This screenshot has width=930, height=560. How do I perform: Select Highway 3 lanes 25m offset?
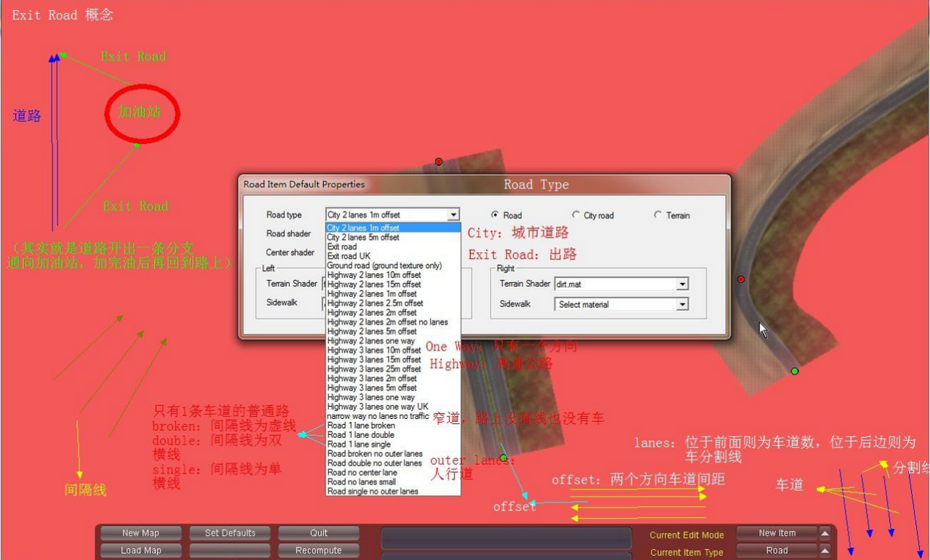coord(393,369)
